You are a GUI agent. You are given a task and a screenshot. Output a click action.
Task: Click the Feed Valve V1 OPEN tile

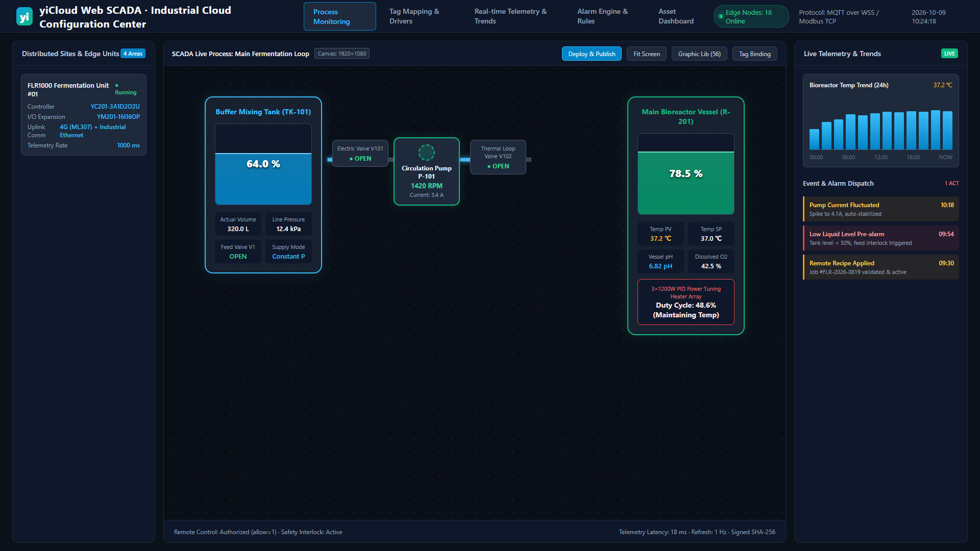click(x=238, y=252)
